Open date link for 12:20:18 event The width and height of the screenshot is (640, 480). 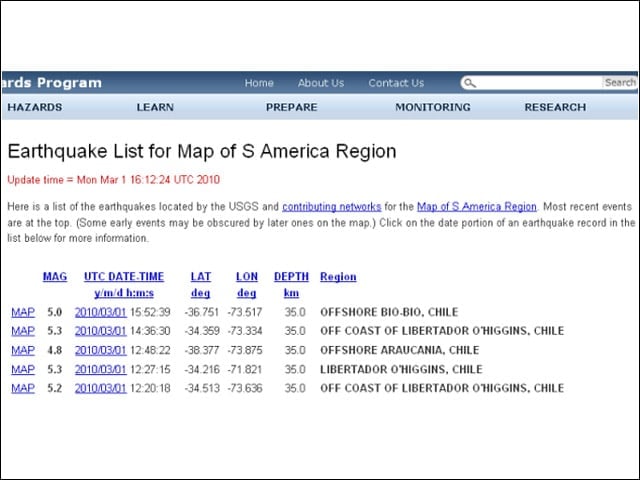click(x=100, y=388)
